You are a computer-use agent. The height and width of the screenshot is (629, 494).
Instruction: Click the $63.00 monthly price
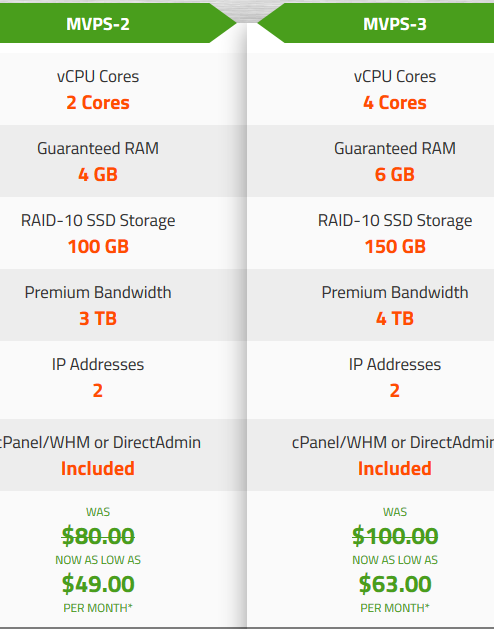(x=395, y=584)
